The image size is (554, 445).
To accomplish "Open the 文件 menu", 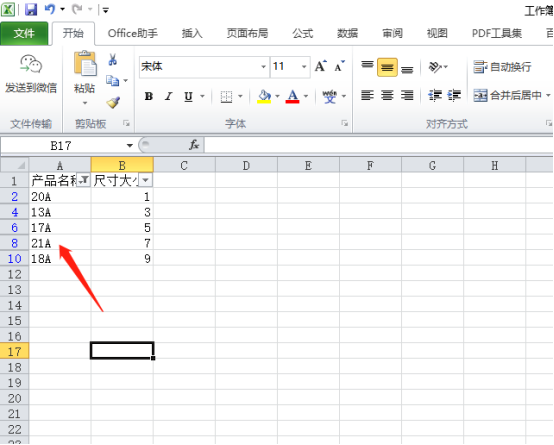I will (24, 34).
